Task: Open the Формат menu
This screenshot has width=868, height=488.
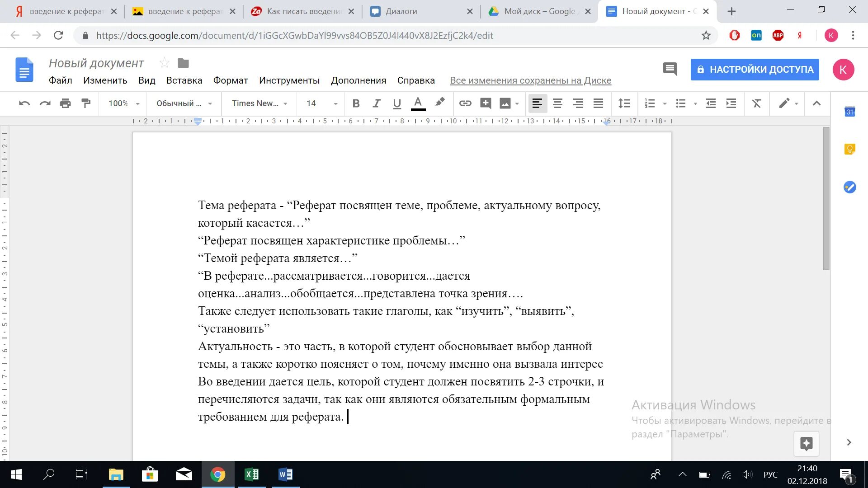Action: pos(231,80)
